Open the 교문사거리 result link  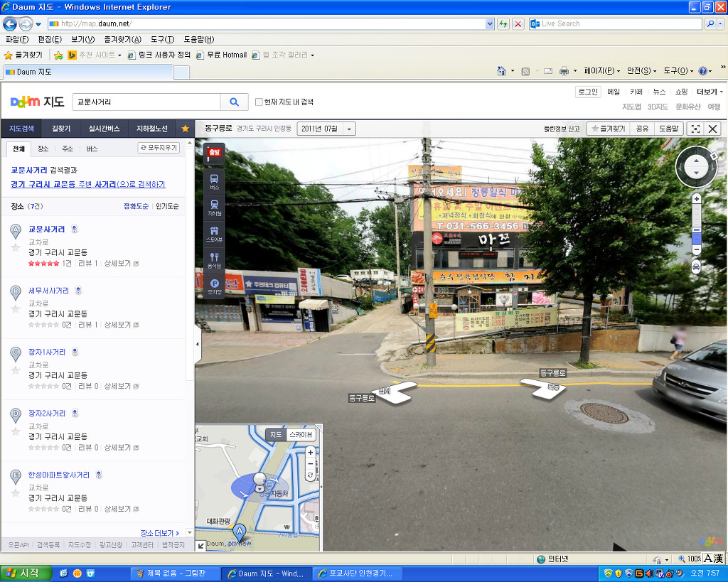[x=46, y=230]
